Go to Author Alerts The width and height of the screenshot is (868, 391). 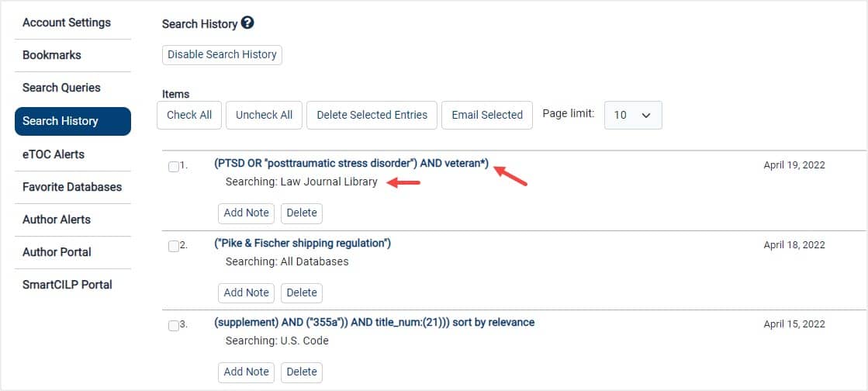(x=57, y=220)
